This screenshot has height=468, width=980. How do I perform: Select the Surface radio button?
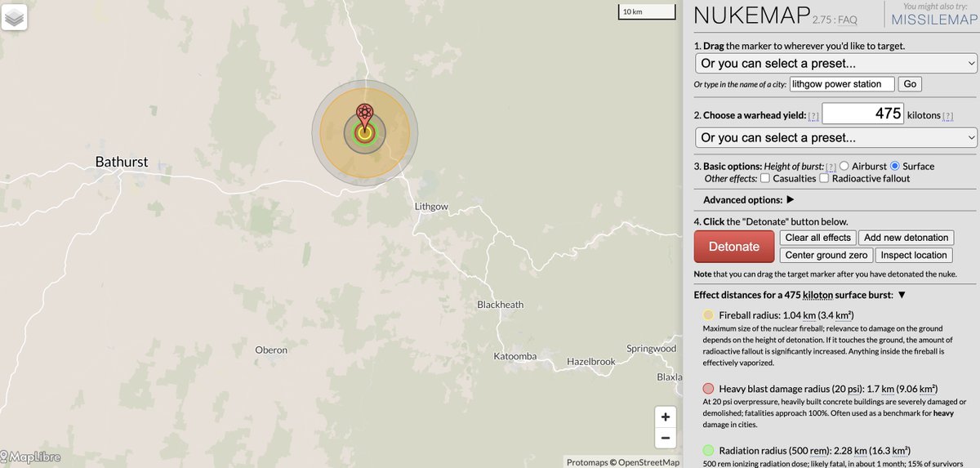pyautogui.click(x=895, y=166)
